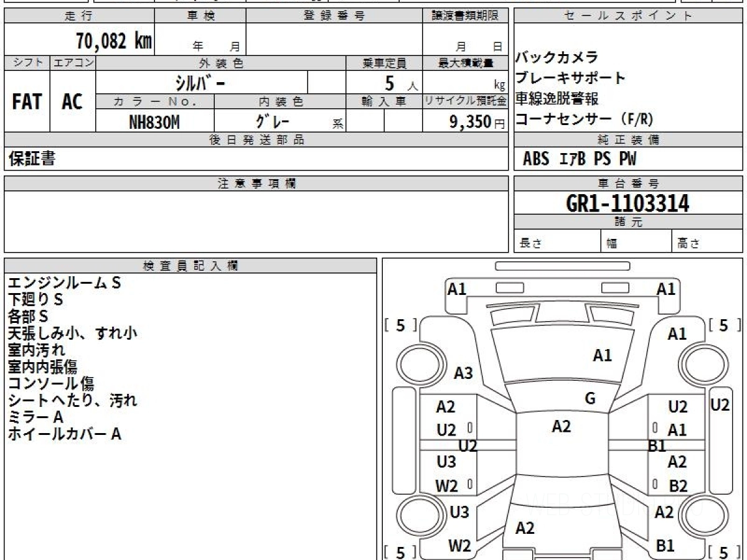Click the A1 mark on the hood
747x560 pixels.
click(x=602, y=356)
